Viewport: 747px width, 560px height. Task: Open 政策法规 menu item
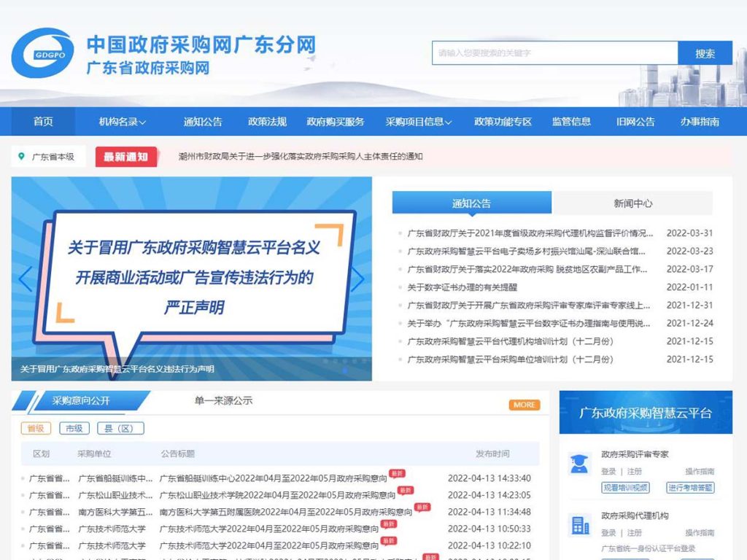click(x=267, y=122)
